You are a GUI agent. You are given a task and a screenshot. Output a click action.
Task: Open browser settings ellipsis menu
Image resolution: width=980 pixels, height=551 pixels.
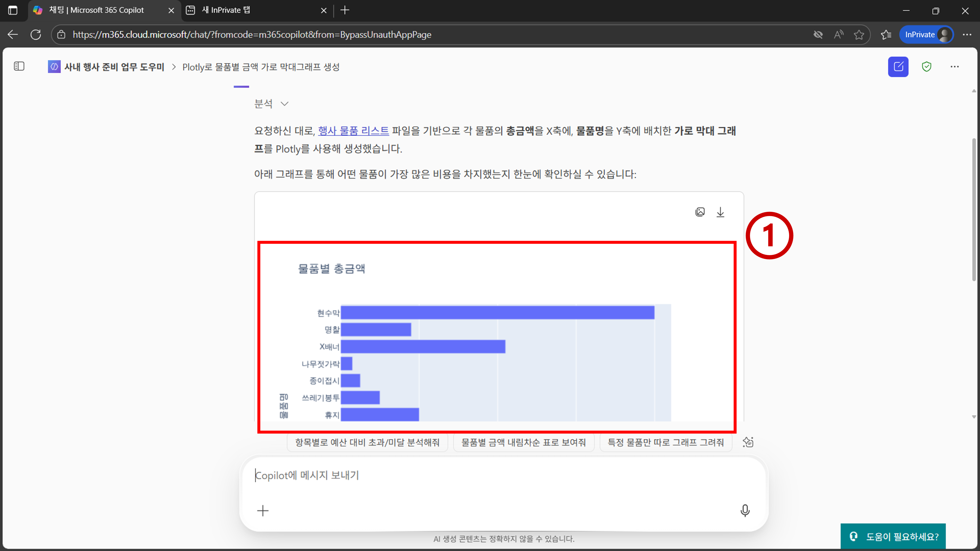click(x=967, y=35)
